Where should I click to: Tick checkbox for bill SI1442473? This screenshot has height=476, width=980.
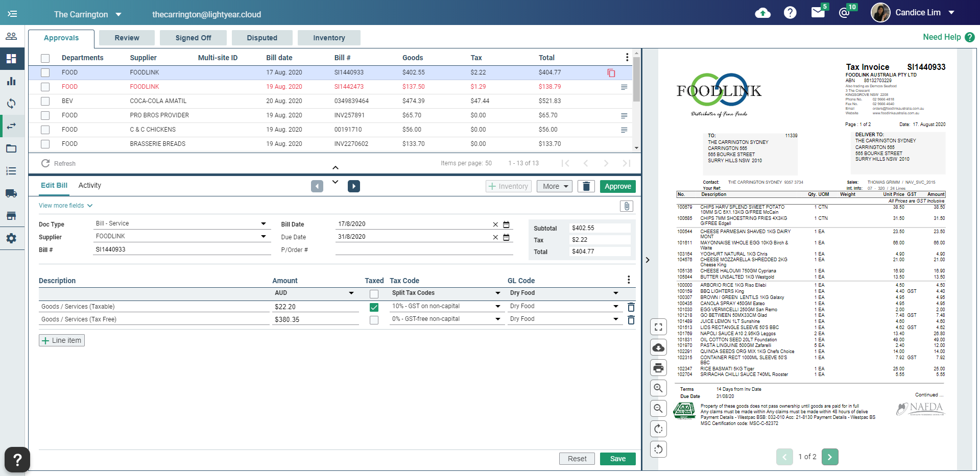[45, 87]
